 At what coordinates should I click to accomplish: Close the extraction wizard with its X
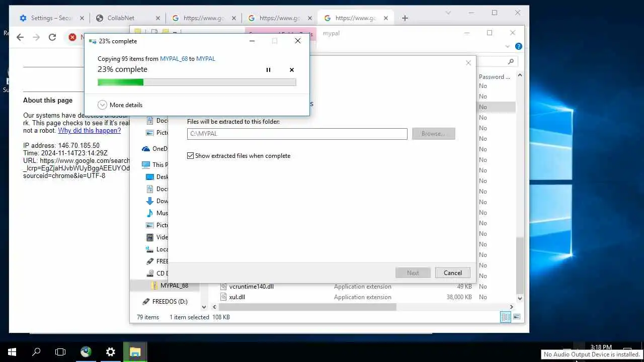pyautogui.click(x=468, y=63)
